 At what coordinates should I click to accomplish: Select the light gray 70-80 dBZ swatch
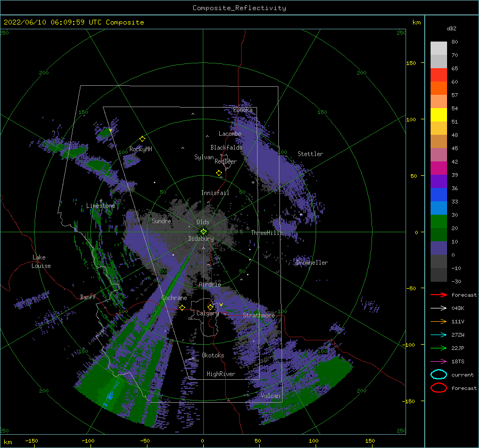pyautogui.click(x=439, y=48)
